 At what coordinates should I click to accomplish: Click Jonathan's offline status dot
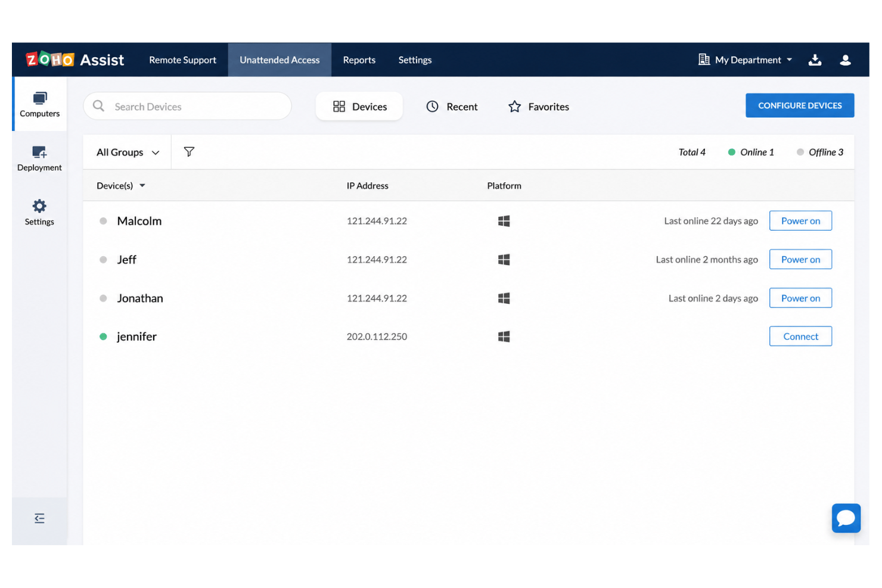(x=103, y=298)
